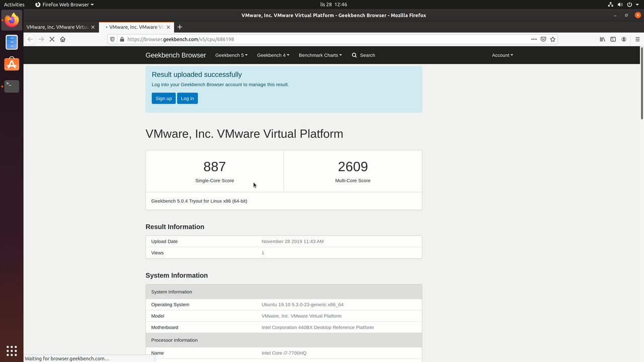Launch Ubuntu Software from the dock
Screen dimensions: 644x362
[12, 64]
